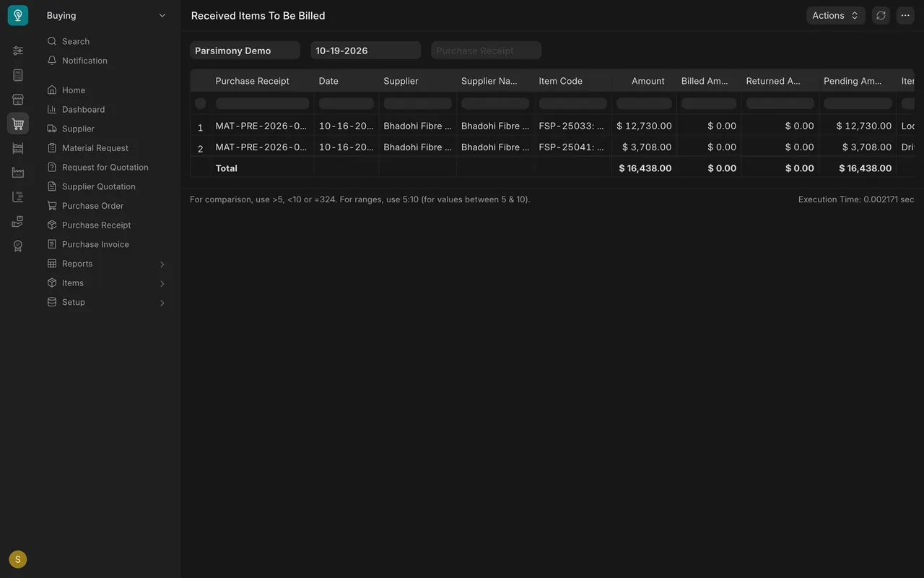Open Search in the sidebar
Viewport: 924px width, 578px height.
click(x=106, y=41)
